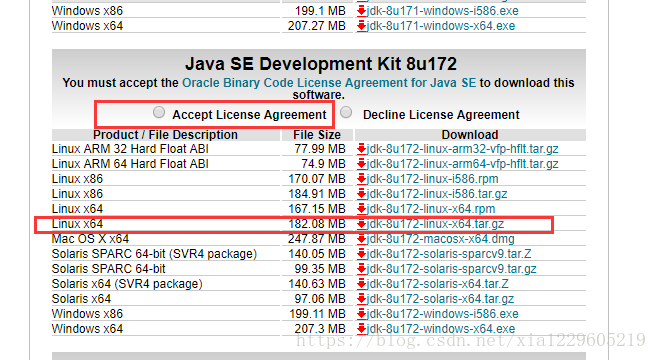
Task: Click the File Size column header
Action: (317, 135)
